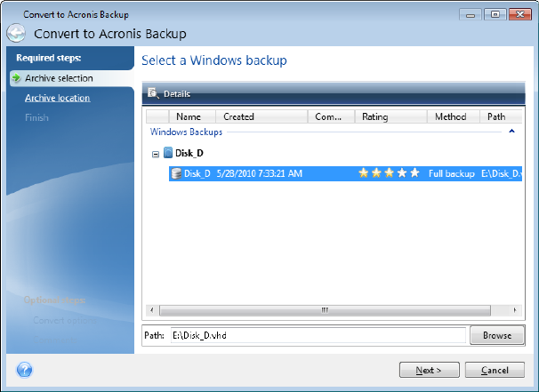The image size is (539, 392).
Task: Click the Full backup method cell
Action: tap(451, 173)
